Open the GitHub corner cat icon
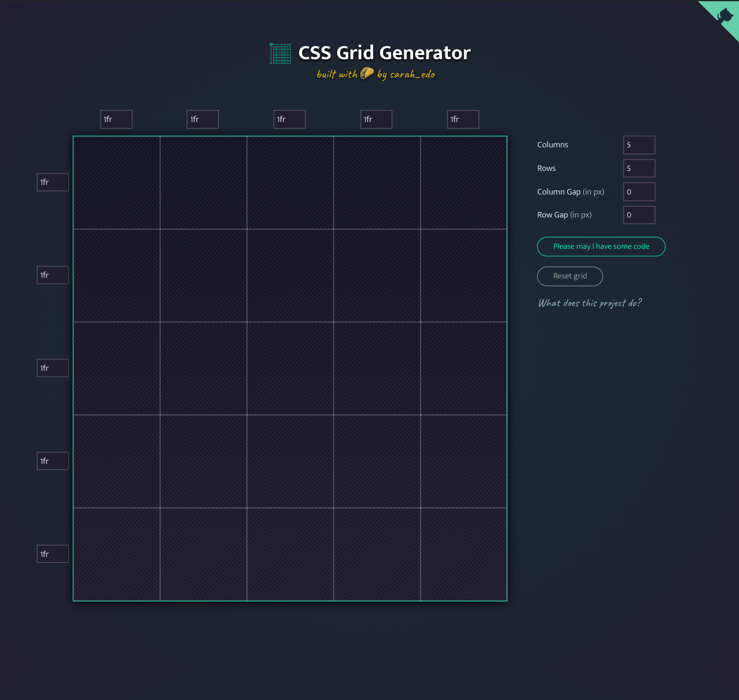The image size is (739, 700). coord(724,14)
